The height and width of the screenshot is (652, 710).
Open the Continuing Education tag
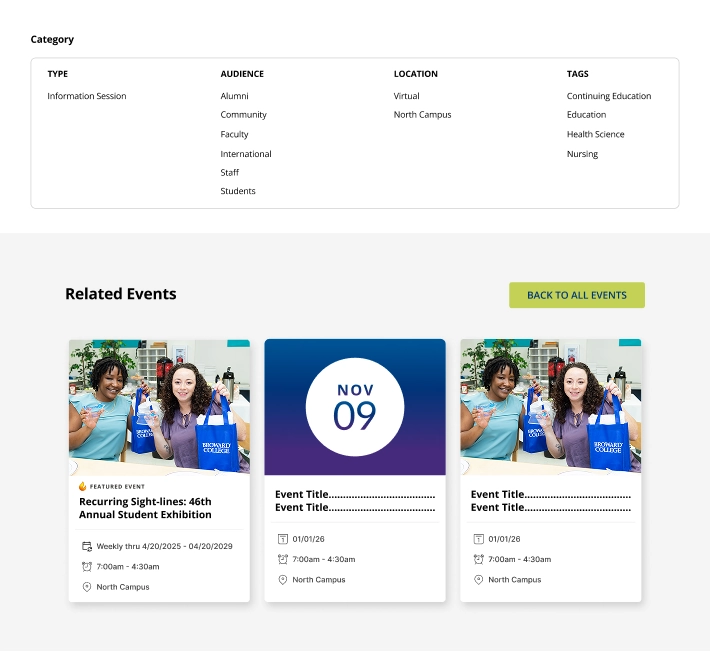[609, 96]
